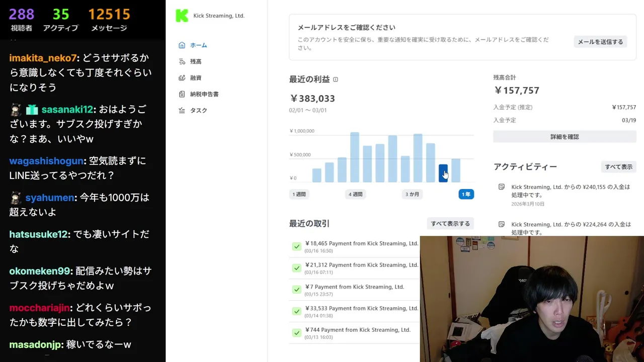Click username okomeken99 in chat
Screen dimensions: 644x362
coord(40,271)
